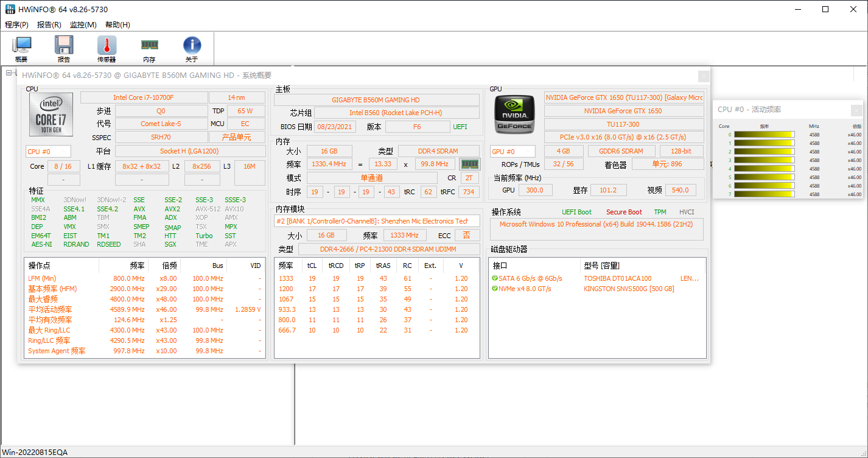Click the Socket H (LGA1200) platform field

coord(189,151)
